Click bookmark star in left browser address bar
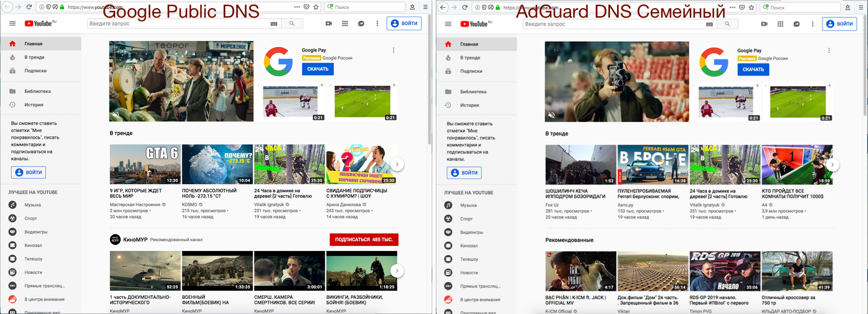 (316, 7)
